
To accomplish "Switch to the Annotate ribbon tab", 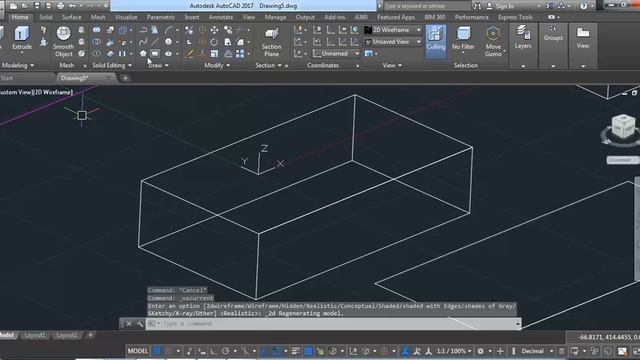I will [220, 17].
